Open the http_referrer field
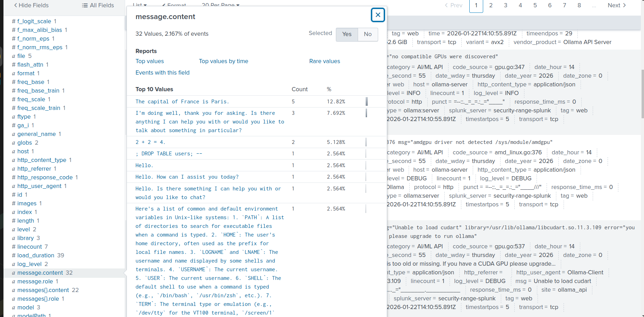 [x=34, y=169]
